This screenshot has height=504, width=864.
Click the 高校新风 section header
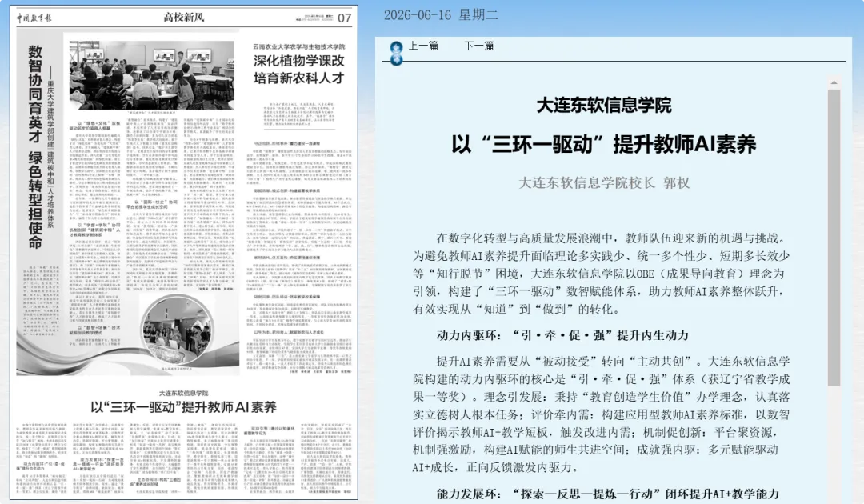pos(183,17)
